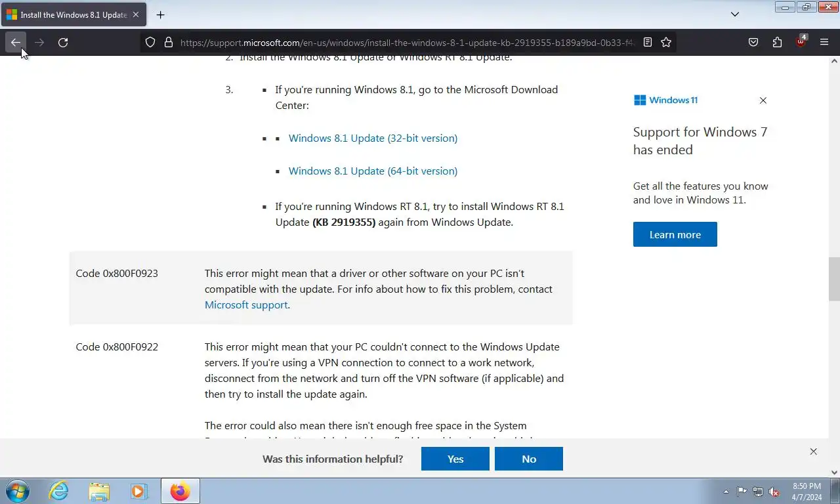
Task: Click the page vertical scrollbar thumb
Action: (x=834, y=278)
